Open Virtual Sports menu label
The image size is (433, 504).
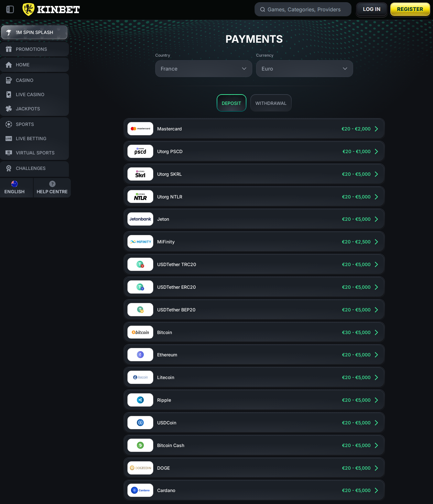pos(35,153)
